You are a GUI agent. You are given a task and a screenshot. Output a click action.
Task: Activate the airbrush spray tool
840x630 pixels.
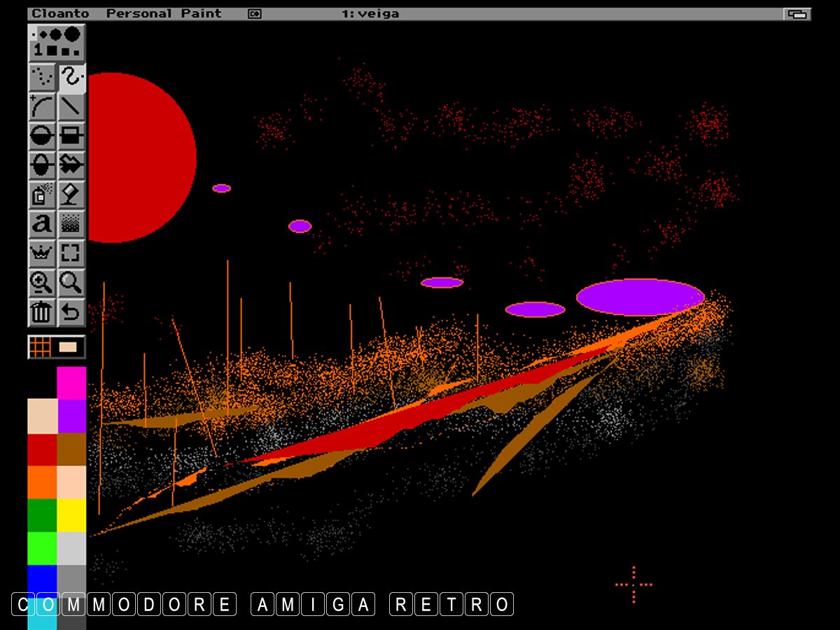point(43,194)
